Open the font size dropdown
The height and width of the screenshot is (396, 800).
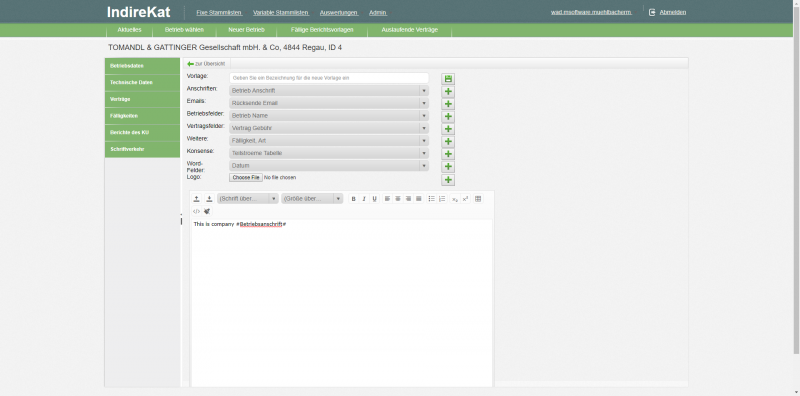point(312,199)
